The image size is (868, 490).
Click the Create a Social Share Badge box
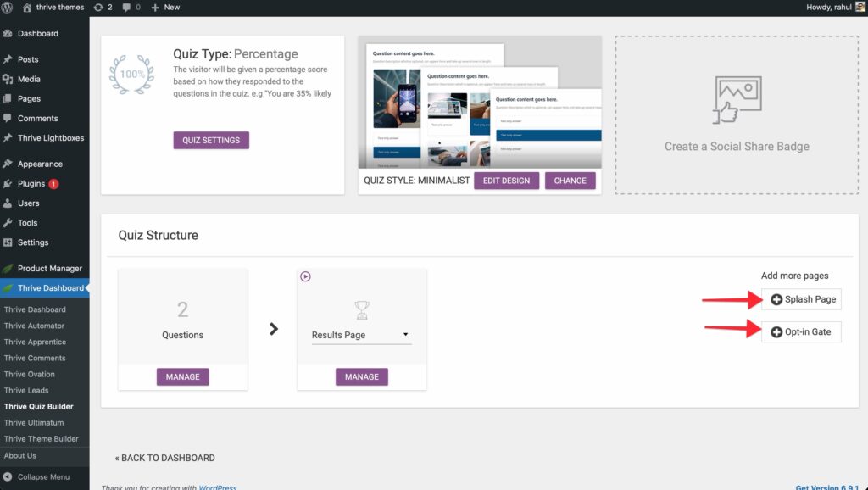click(x=736, y=114)
